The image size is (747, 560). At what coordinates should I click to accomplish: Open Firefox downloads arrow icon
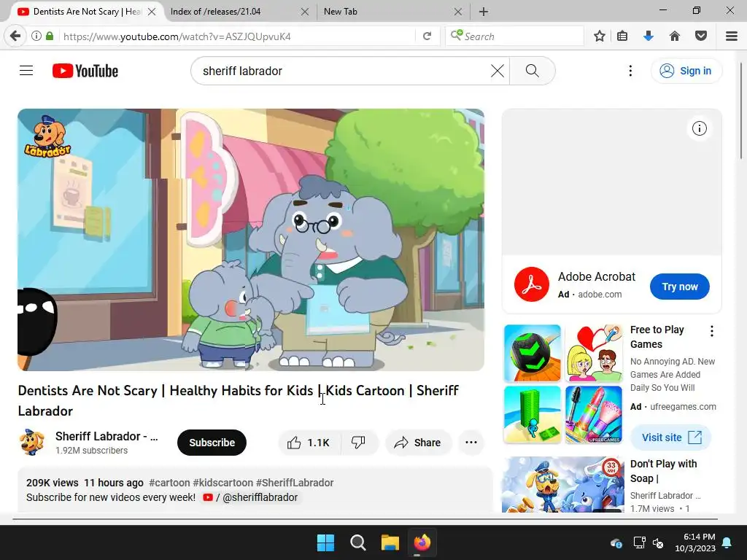click(649, 36)
